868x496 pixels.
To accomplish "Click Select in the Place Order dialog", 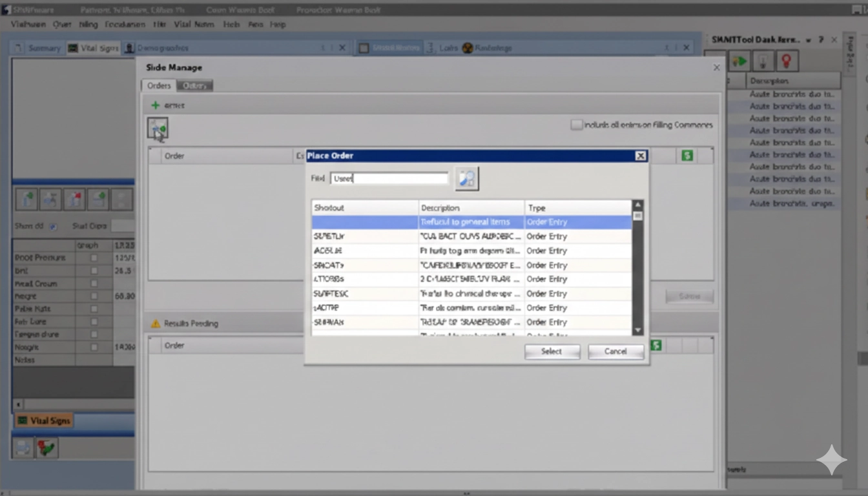I will coord(552,351).
